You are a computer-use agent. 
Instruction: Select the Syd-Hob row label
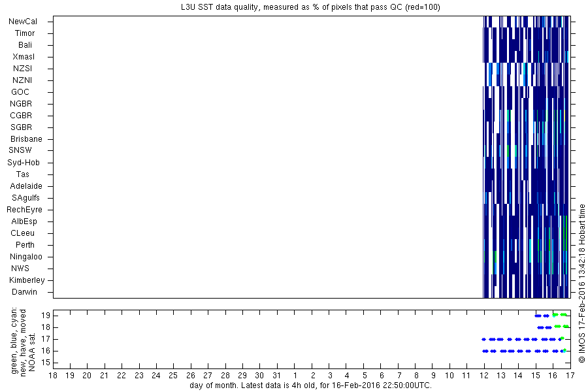point(24,163)
